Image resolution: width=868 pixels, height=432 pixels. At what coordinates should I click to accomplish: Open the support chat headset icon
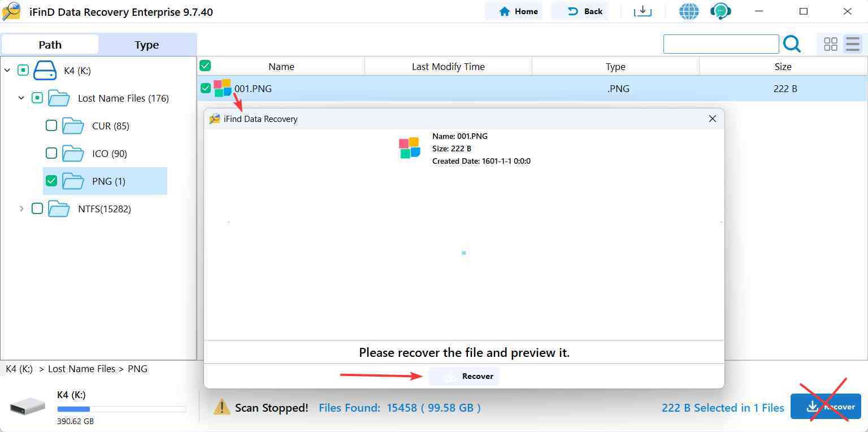tap(721, 11)
